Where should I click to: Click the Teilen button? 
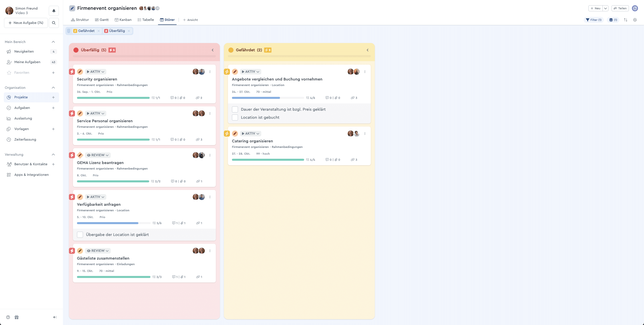tap(620, 8)
